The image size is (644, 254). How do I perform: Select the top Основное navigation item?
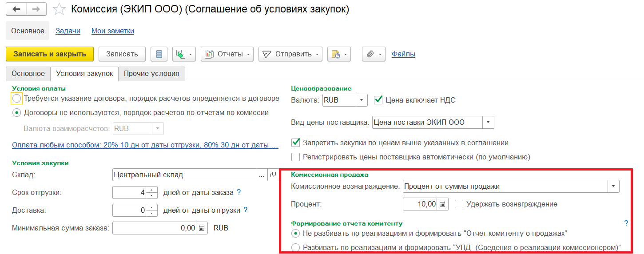point(28,31)
